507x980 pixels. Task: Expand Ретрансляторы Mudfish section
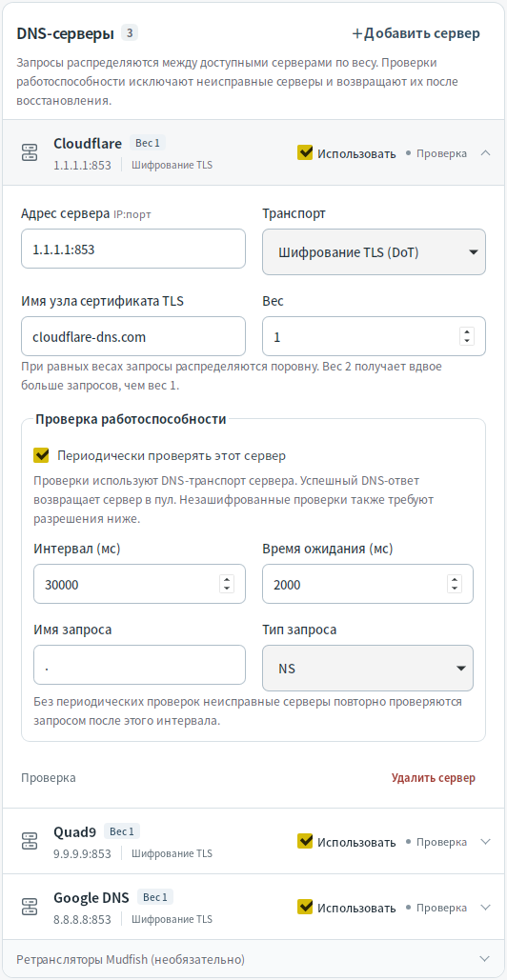(484, 959)
